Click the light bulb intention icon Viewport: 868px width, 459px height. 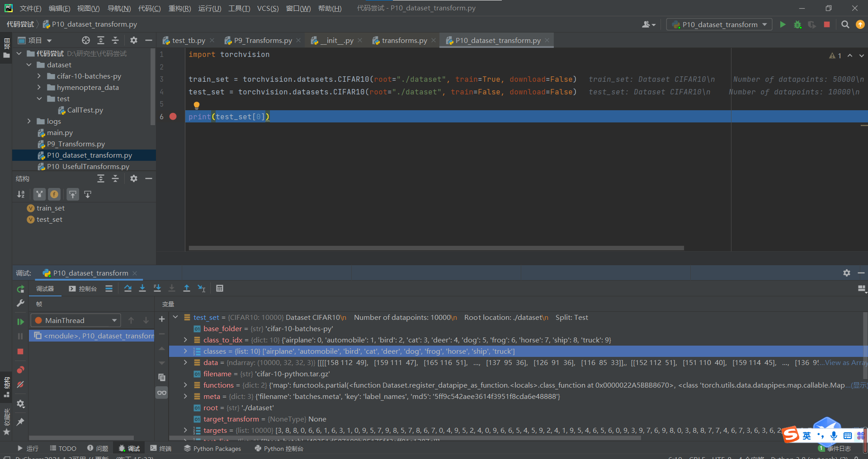[196, 105]
